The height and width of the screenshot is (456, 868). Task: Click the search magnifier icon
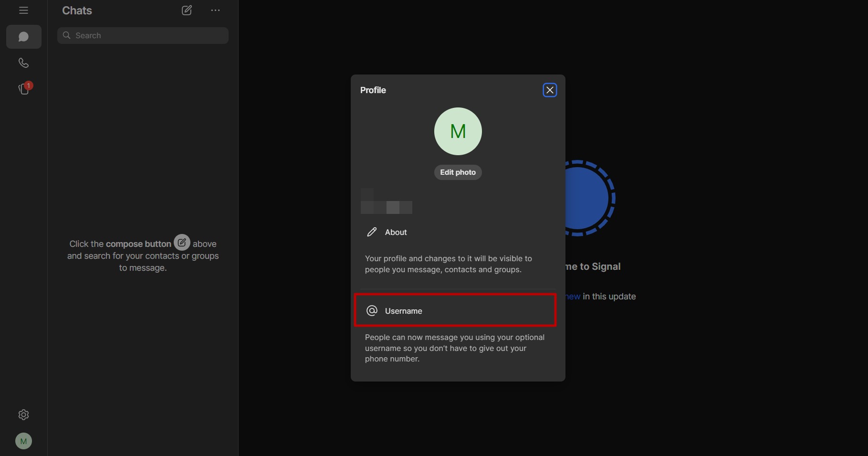(x=67, y=35)
